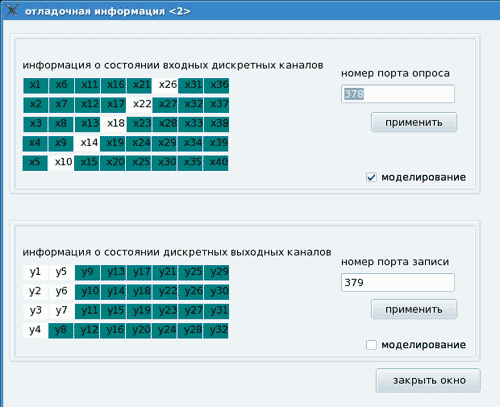Click the y32 output channel cell
Viewport: 500px width, 407px height.
[216, 331]
